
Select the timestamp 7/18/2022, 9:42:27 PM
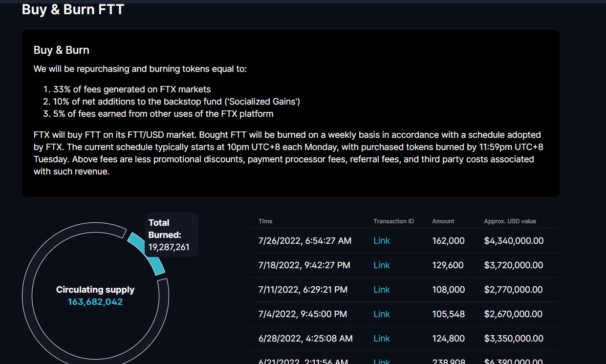point(304,265)
